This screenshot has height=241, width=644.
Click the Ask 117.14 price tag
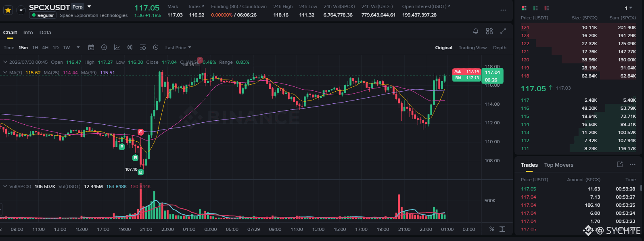click(x=466, y=71)
